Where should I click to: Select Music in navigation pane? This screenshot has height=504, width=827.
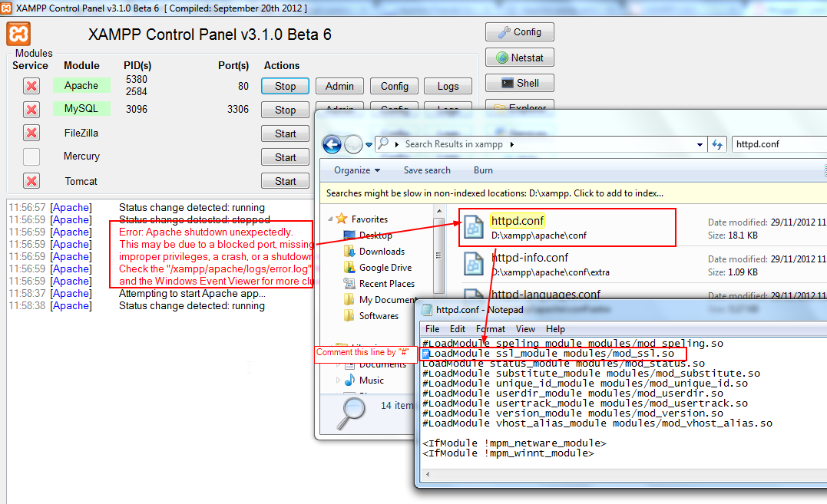pyautogui.click(x=372, y=380)
